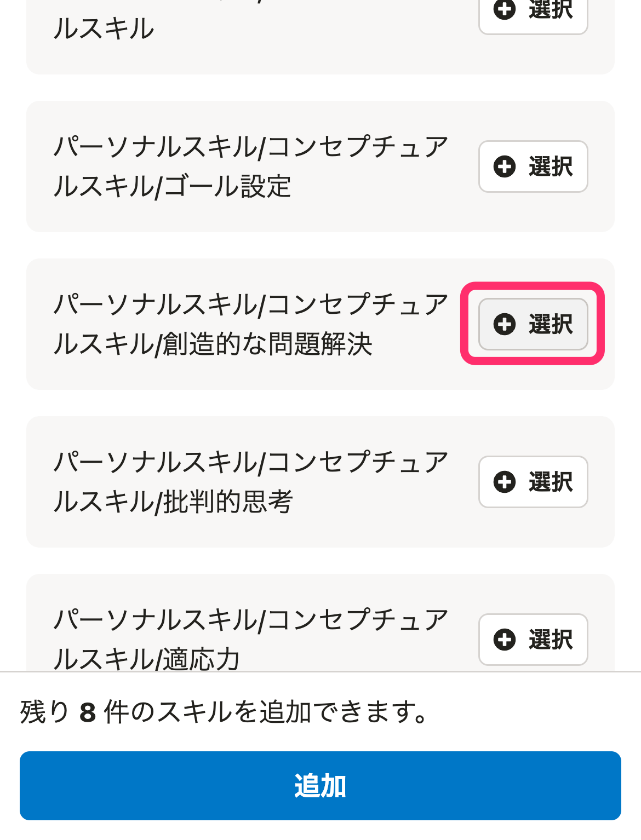Screen dimensions: 641x840
Task: Click plus icon beside 適応力 skill
Action: (505, 640)
